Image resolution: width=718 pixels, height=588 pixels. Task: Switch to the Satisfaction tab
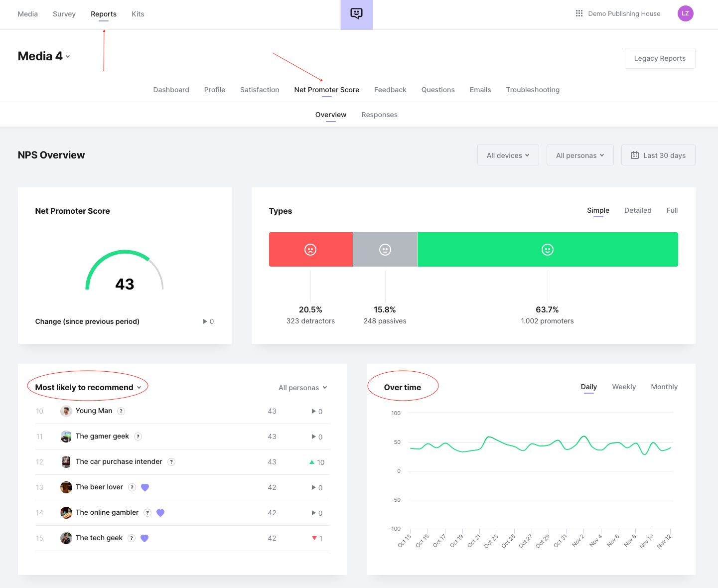coord(260,90)
